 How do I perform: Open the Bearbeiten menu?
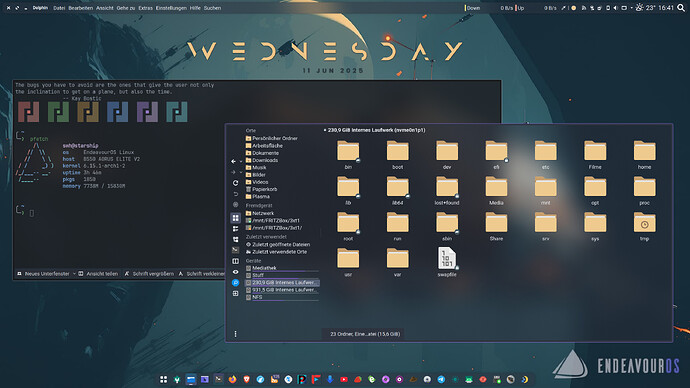point(81,8)
